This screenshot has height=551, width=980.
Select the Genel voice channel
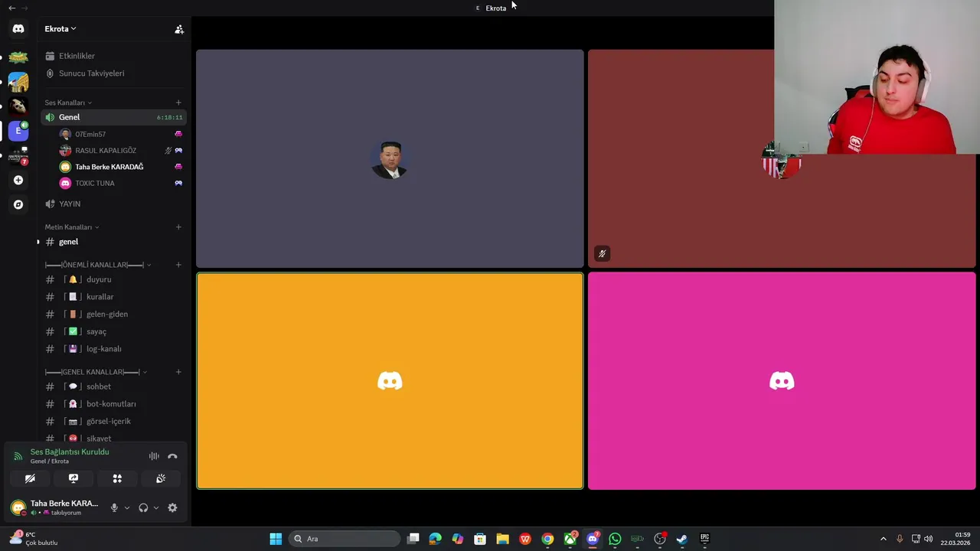click(x=113, y=117)
